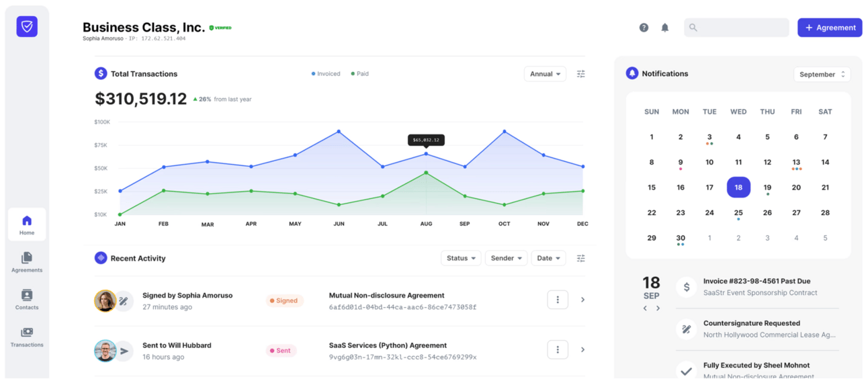This screenshot has width=868, height=379.
Task: Open Mutual Non-disclosure Agreement row chevron
Action: click(x=582, y=300)
